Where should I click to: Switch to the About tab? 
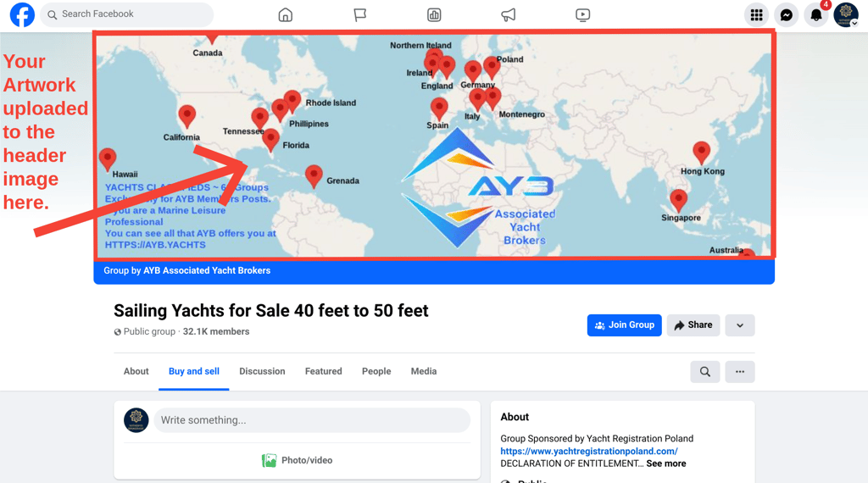(136, 371)
